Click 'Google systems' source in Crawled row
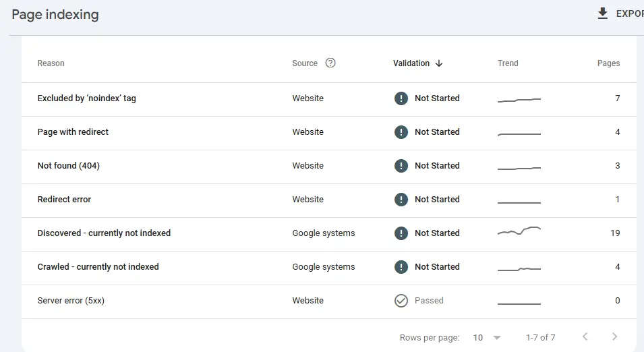The width and height of the screenshot is (644, 352). click(324, 266)
